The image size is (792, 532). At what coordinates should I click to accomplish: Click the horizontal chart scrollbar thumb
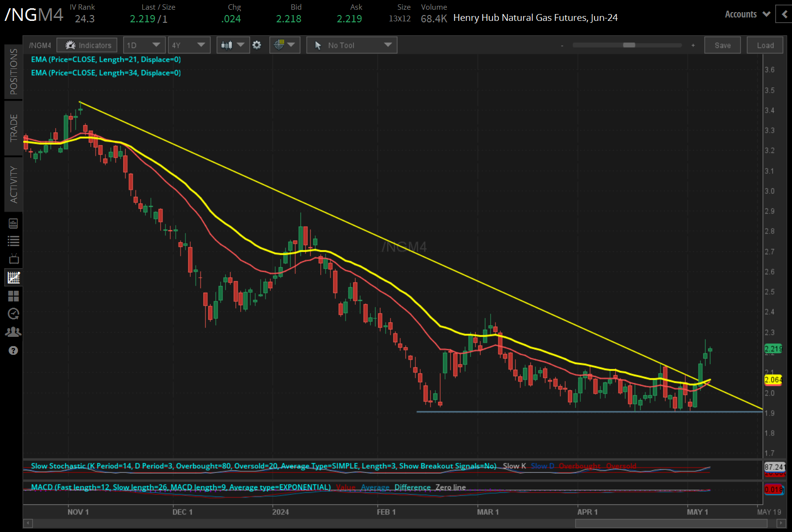pos(671,523)
